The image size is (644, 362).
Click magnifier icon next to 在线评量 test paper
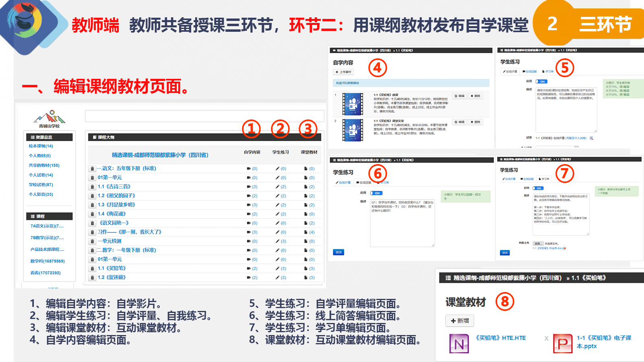pyautogui.click(x=591, y=138)
